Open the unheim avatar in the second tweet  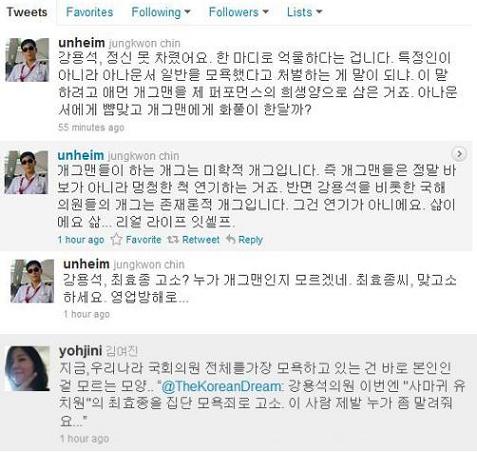(27, 172)
